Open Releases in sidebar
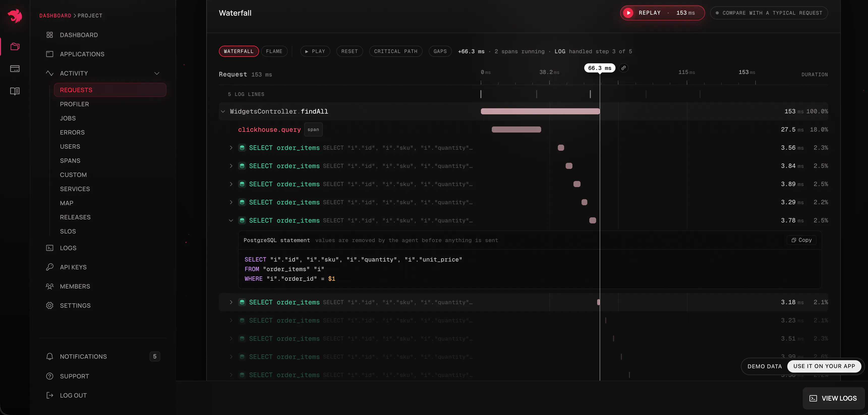This screenshot has width=868, height=415. pyautogui.click(x=75, y=217)
